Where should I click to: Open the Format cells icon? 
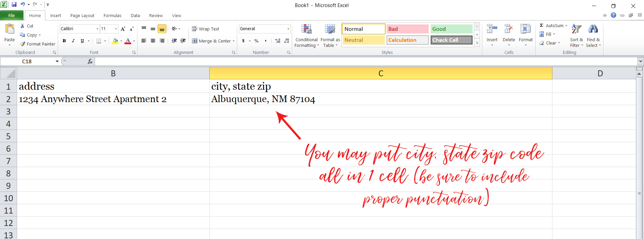coord(526,29)
